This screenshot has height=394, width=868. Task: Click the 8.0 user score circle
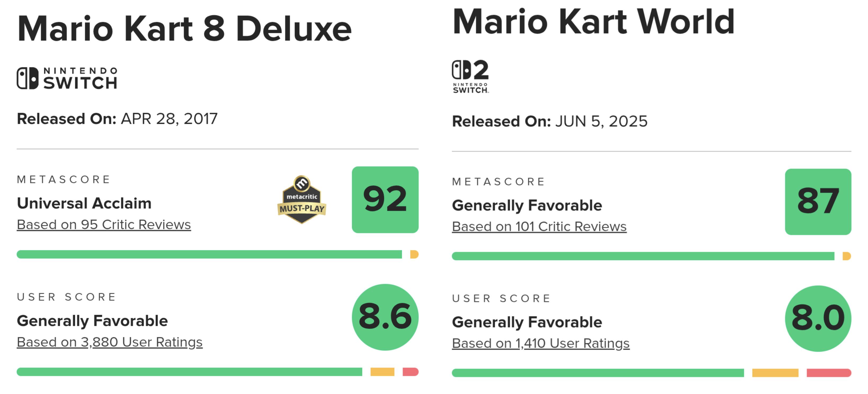coord(818,319)
